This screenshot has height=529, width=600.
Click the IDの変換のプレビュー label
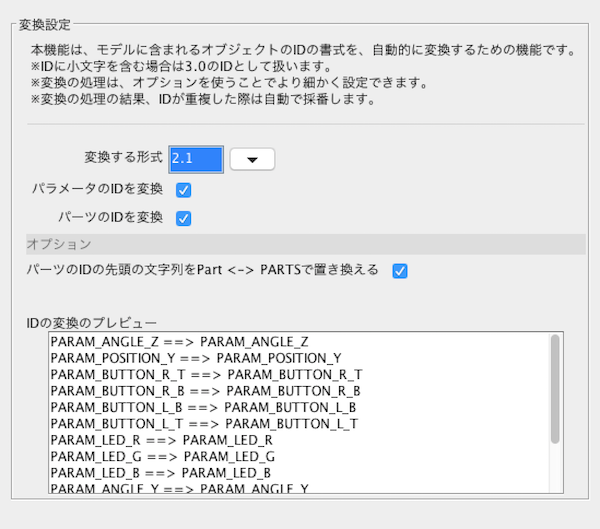pyautogui.click(x=91, y=323)
